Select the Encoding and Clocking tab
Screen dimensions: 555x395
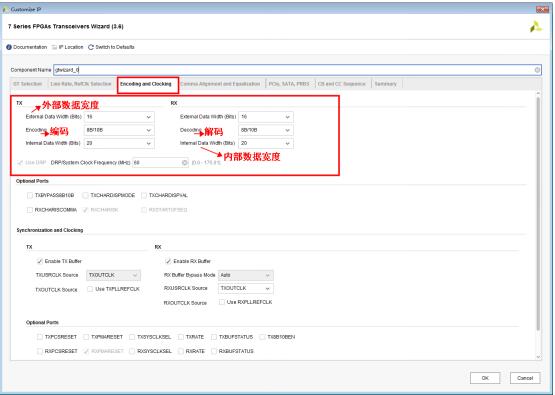click(146, 84)
